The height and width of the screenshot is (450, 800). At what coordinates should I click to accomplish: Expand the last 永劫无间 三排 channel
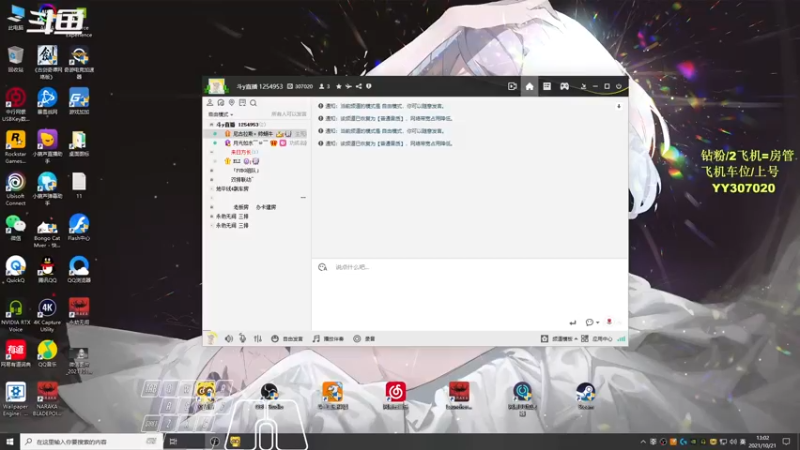pyautogui.click(x=212, y=226)
